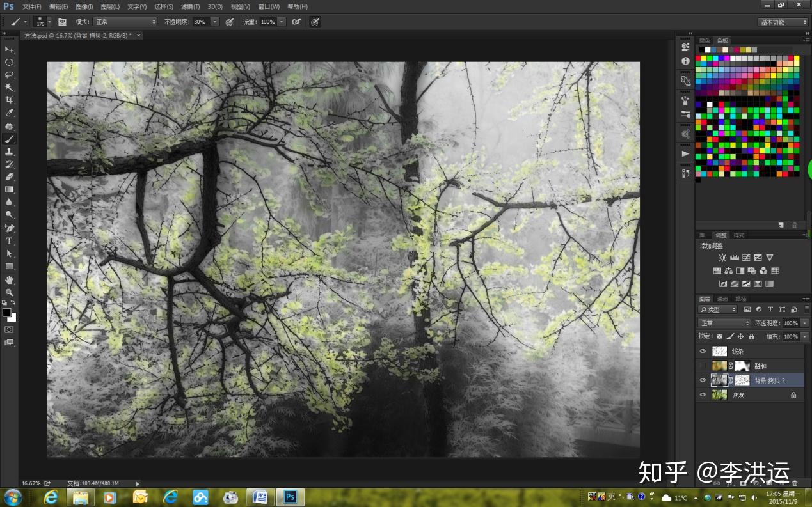812x507 pixels.
Task: Switch to the 通道 tab
Action: tap(722, 299)
